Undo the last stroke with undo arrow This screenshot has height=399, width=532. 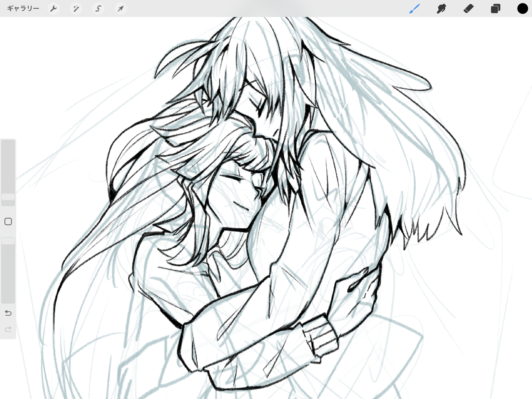8,313
